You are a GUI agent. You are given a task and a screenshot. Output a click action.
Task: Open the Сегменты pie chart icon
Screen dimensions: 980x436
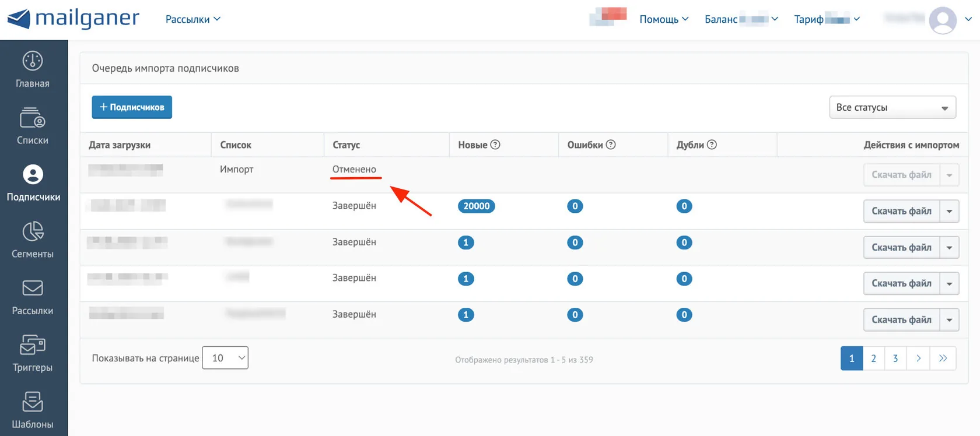[x=33, y=231]
